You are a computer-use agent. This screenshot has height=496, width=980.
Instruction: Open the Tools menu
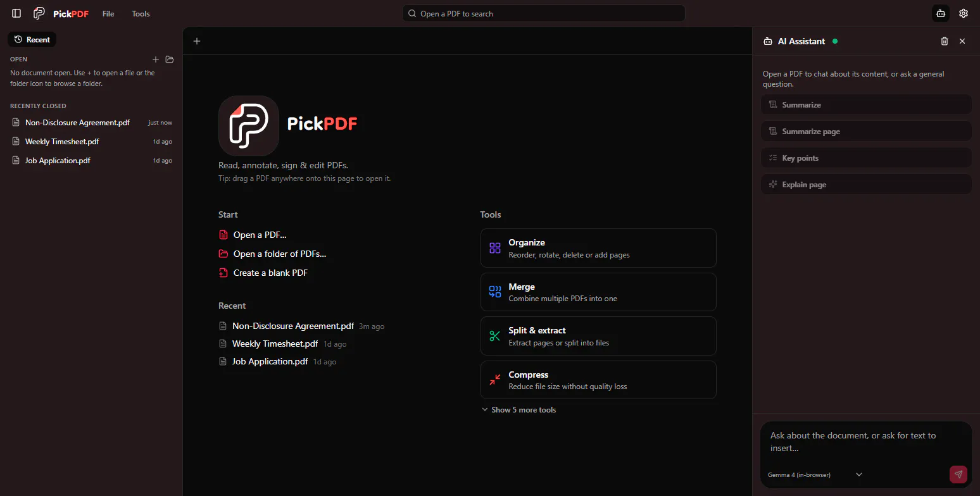pyautogui.click(x=141, y=13)
